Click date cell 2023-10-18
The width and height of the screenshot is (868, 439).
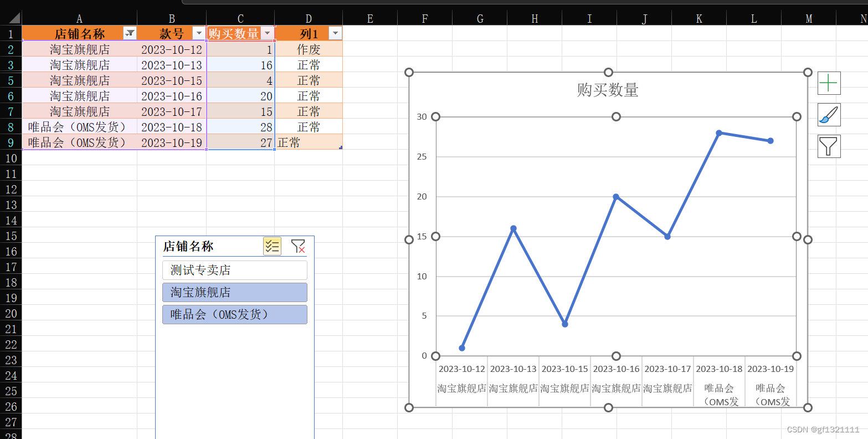tap(172, 127)
